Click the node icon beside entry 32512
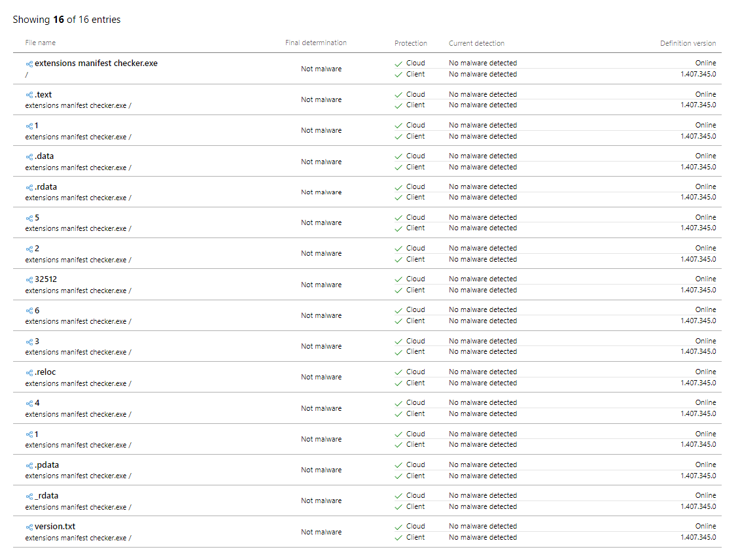 tap(29, 280)
